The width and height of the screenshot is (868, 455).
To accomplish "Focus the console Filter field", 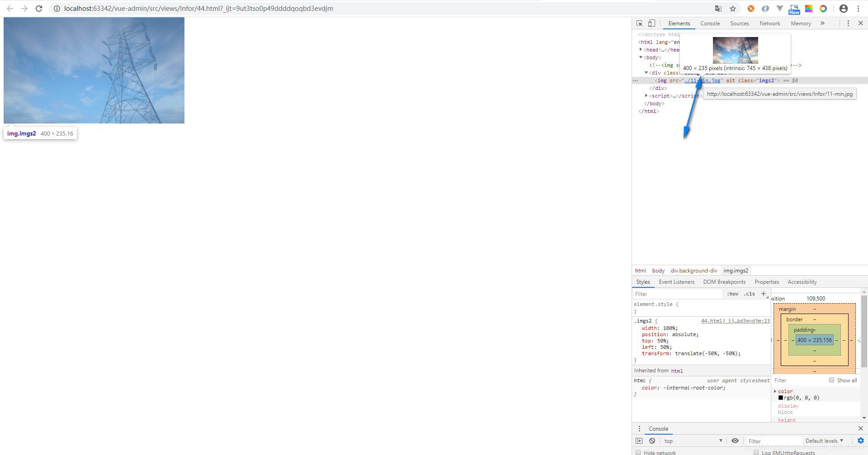I will click(773, 441).
